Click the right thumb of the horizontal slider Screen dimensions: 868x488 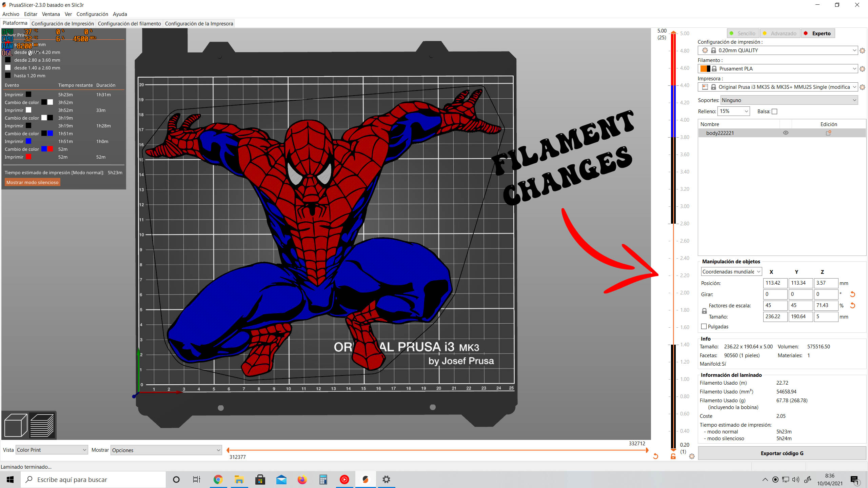point(647,450)
